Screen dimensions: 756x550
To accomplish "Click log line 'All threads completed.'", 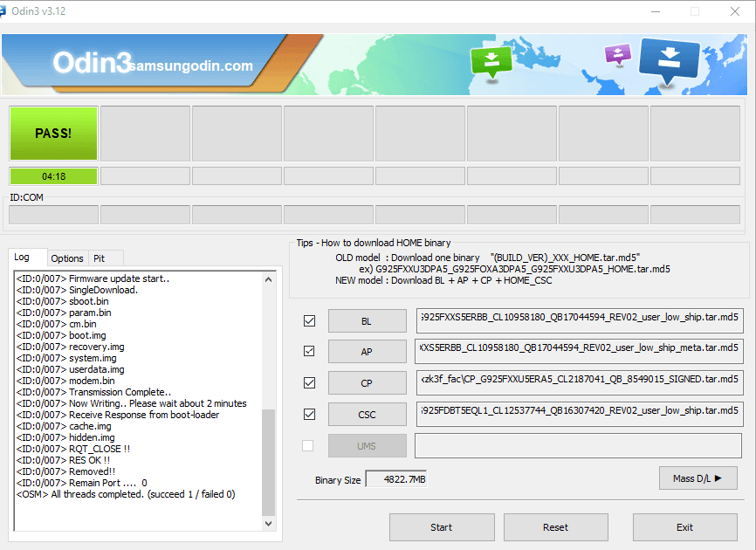I will [x=126, y=494].
